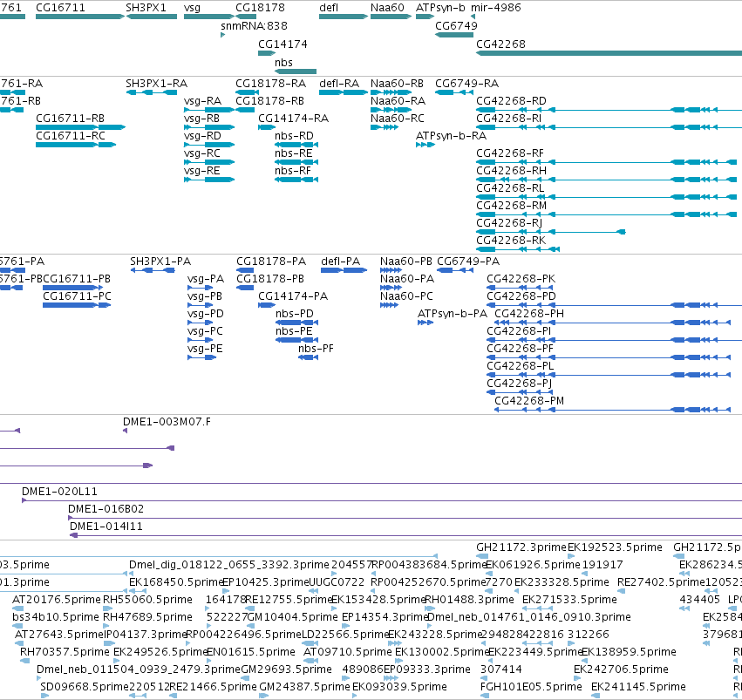The width and height of the screenshot is (742, 700).
Task: Click EST label AT20176.5prime
Action: pos(57,600)
